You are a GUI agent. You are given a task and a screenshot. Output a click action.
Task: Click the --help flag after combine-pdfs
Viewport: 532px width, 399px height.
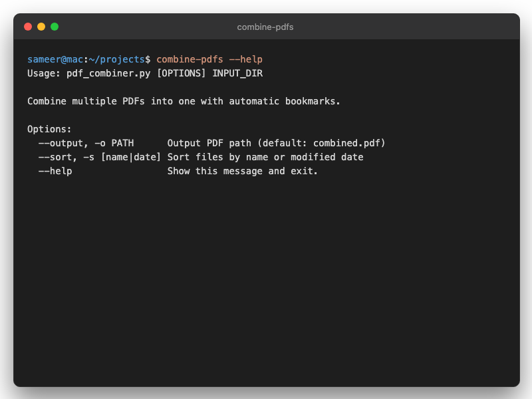[247, 59]
